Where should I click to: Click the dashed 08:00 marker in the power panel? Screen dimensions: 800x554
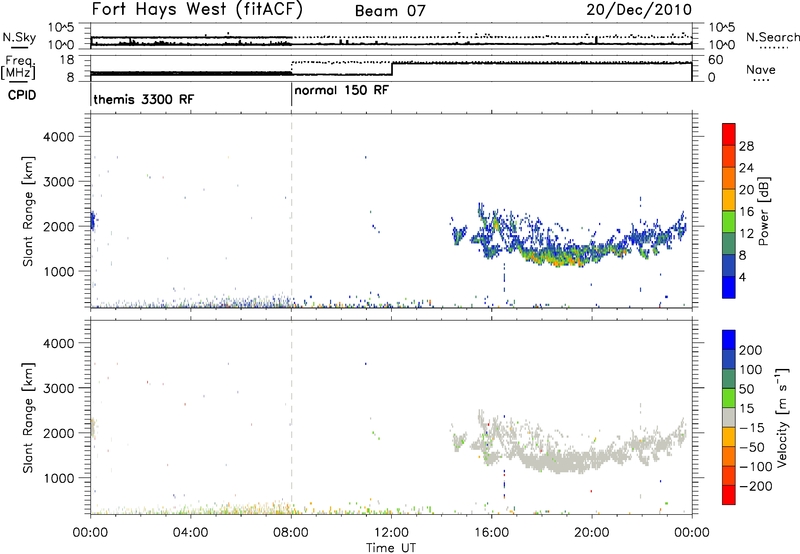click(291, 211)
